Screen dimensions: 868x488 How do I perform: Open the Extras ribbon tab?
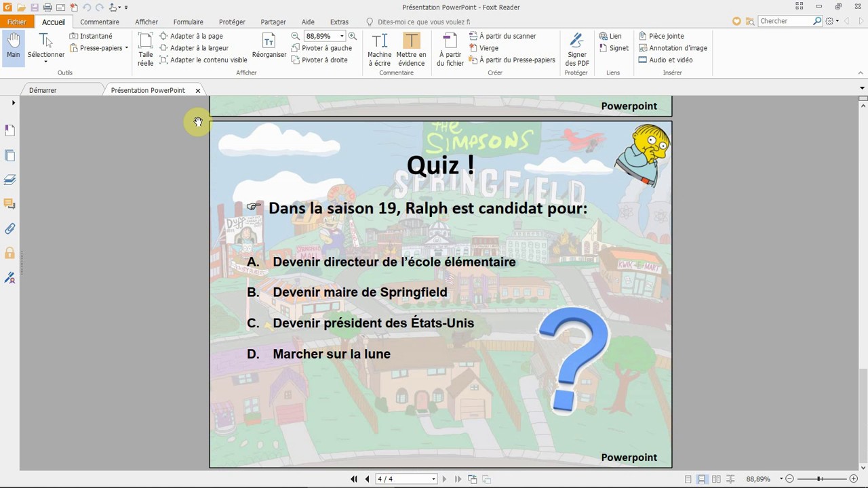click(339, 22)
